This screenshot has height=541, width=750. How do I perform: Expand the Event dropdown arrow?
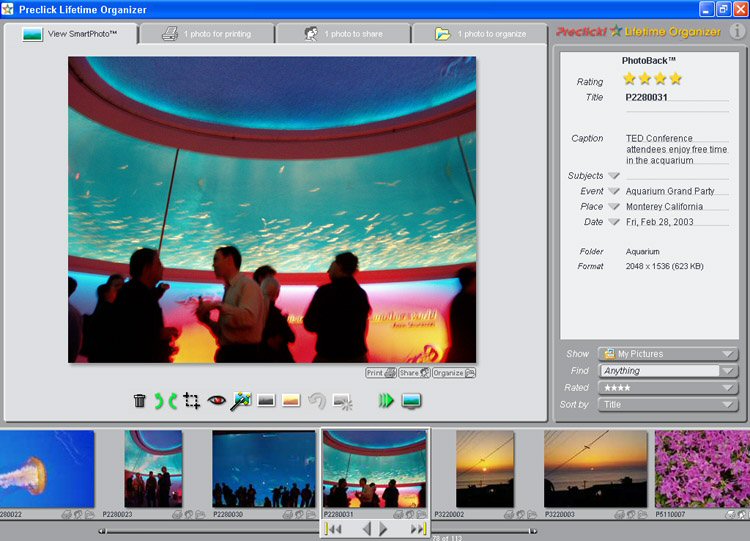coord(614,191)
